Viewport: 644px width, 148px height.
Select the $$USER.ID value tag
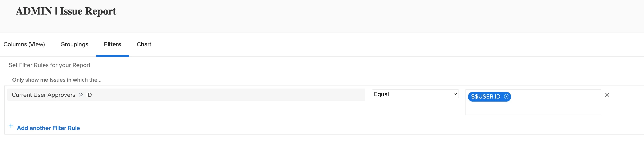(x=486, y=97)
